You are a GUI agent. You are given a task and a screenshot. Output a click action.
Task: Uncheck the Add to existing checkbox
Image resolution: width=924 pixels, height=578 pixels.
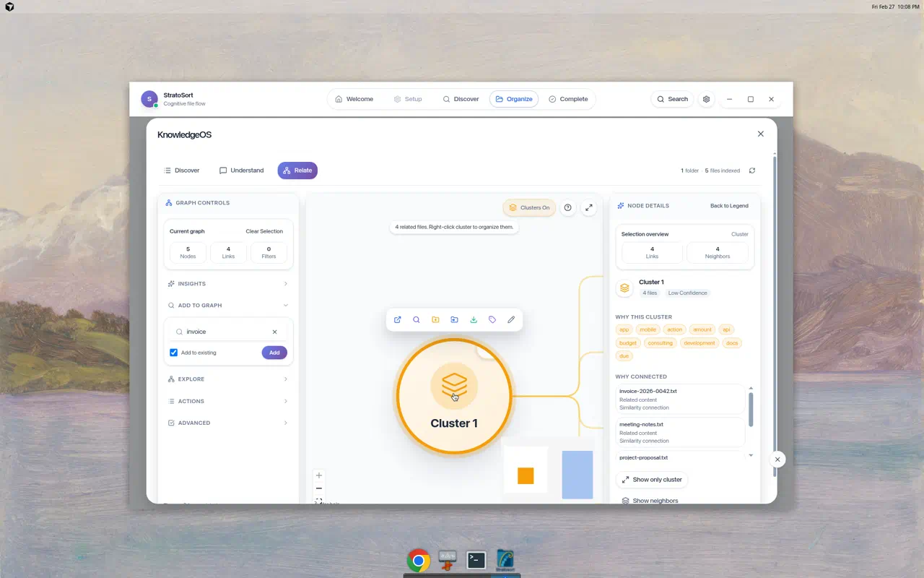point(174,353)
